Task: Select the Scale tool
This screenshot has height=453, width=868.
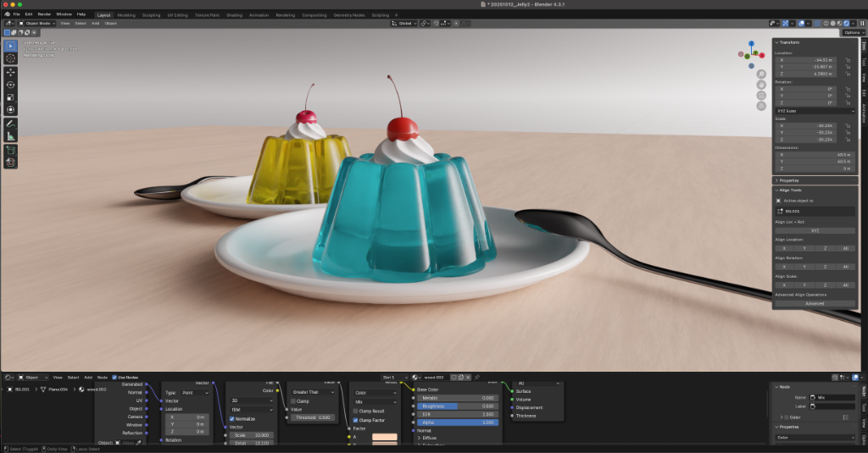Action: (11, 97)
